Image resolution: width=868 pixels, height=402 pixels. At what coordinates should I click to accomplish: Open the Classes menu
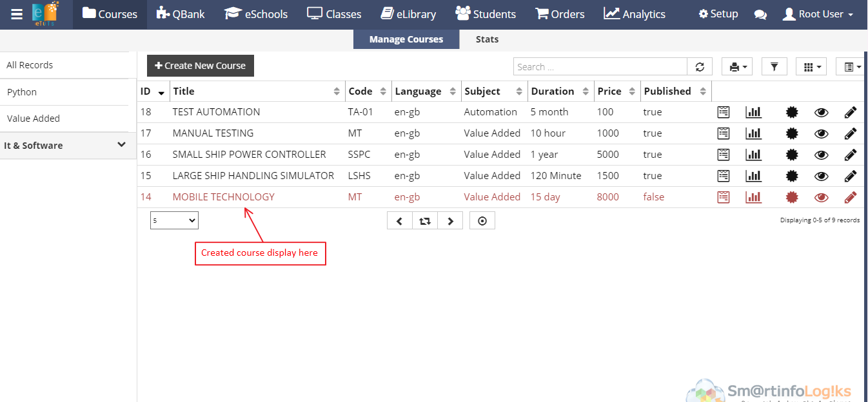tap(334, 14)
